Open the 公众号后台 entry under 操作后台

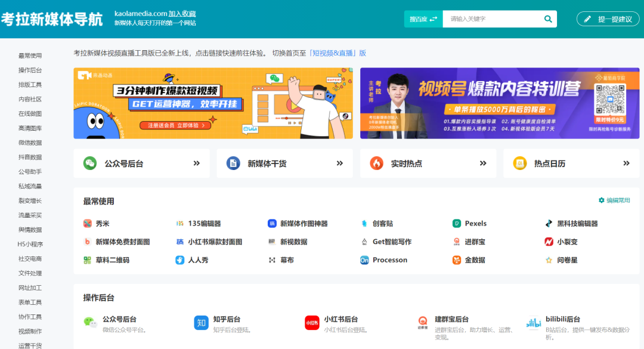coord(119,319)
